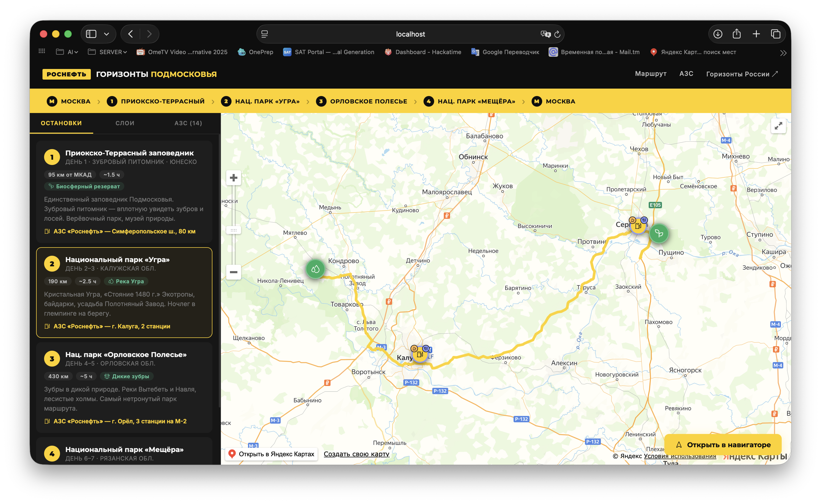Click the cutlery badge at Калуга
Viewport: 821px width, 504px height.
426,348
